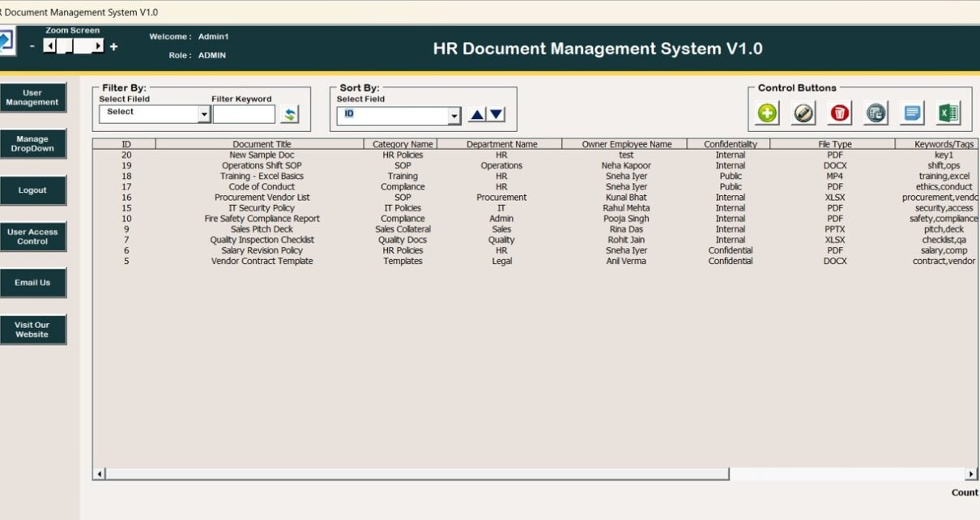Click the Visit Our Website button
Viewport: 980px width, 520px height.
[32, 330]
